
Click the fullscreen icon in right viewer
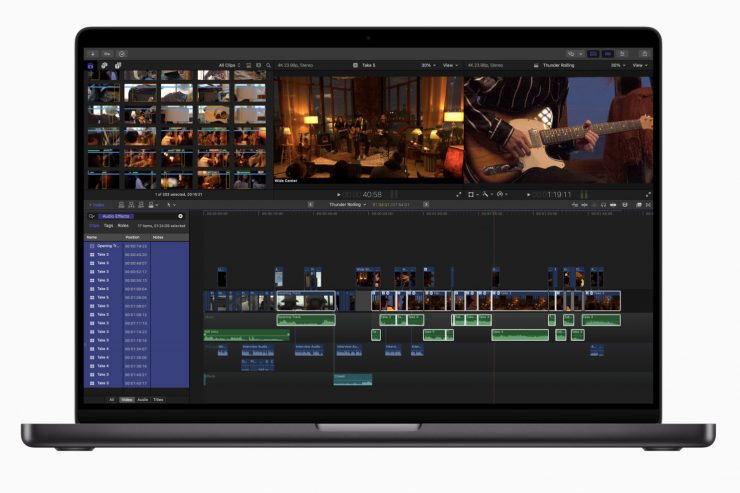pyautogui.click(x=648, y=194)
